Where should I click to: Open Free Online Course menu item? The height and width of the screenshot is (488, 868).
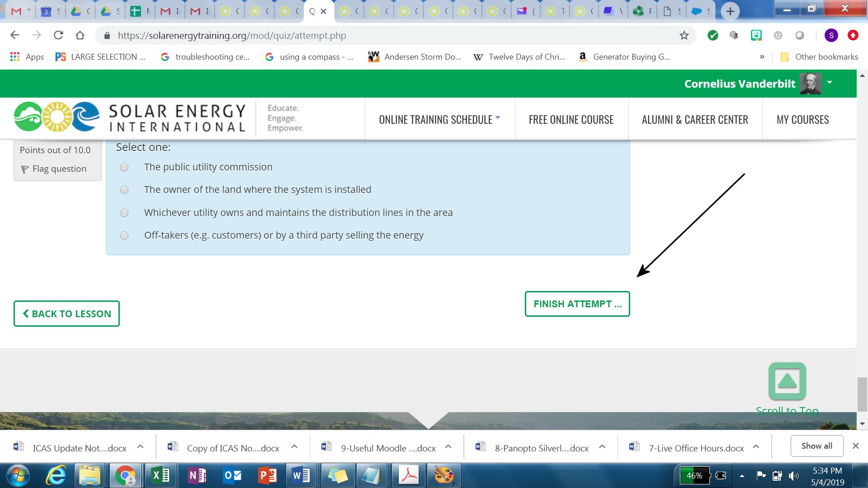571,119
